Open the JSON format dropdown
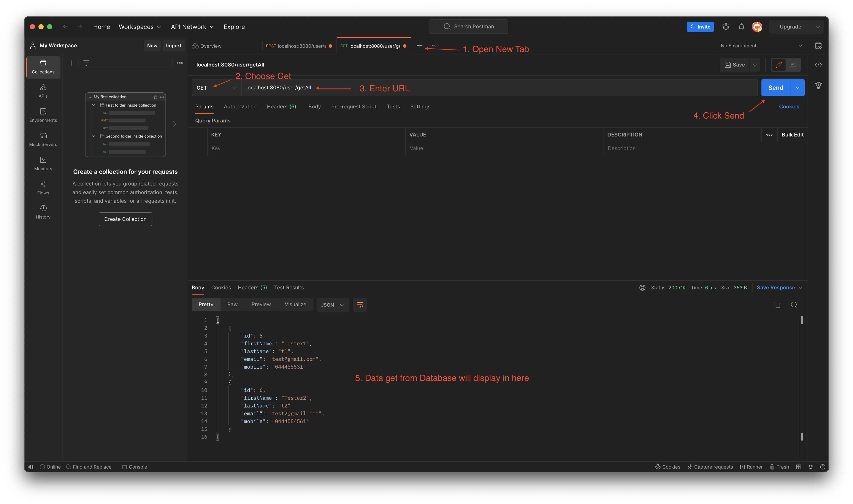This screenshot has width=853, height=504. pos(332,305)
